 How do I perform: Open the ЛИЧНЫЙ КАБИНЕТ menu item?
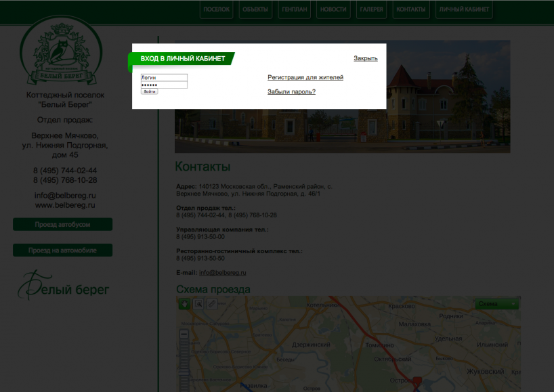pyautogui.click(x=464, y=9)
